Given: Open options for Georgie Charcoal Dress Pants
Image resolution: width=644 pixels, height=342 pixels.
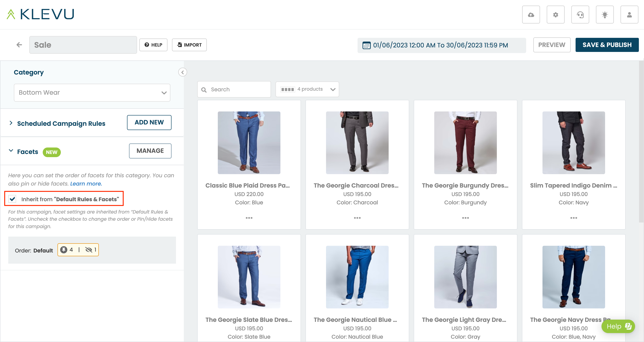Looking at the screenshot, I should 357,218.
